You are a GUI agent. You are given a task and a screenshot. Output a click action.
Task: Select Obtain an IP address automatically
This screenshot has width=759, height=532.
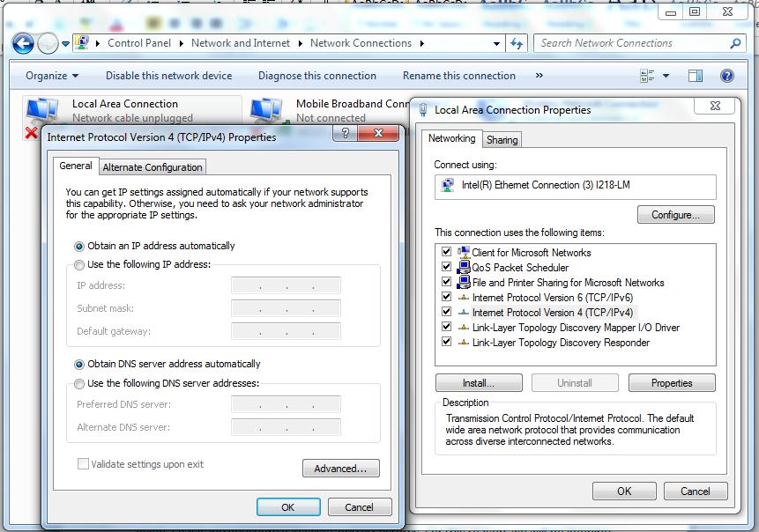pyautogui.click(x=79, y=246)
